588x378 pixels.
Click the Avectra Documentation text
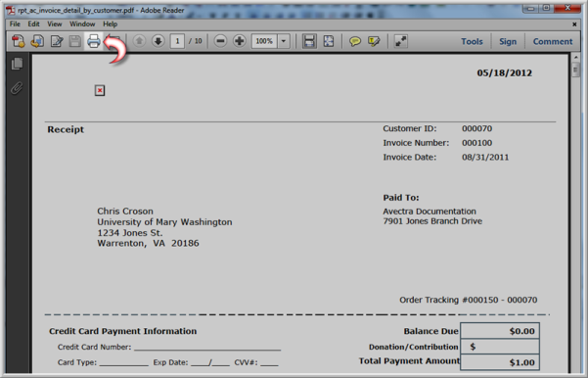(x=430, y=212)
